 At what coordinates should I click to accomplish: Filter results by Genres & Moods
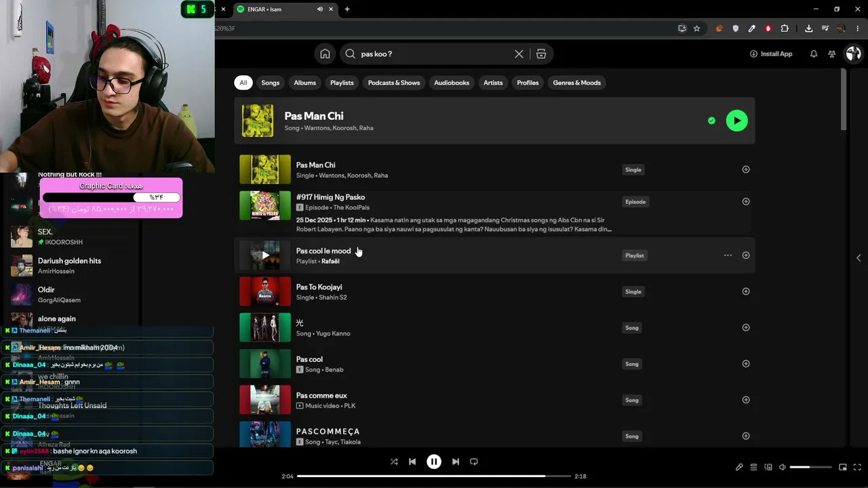pyautogui.click(x=577, y=83)
